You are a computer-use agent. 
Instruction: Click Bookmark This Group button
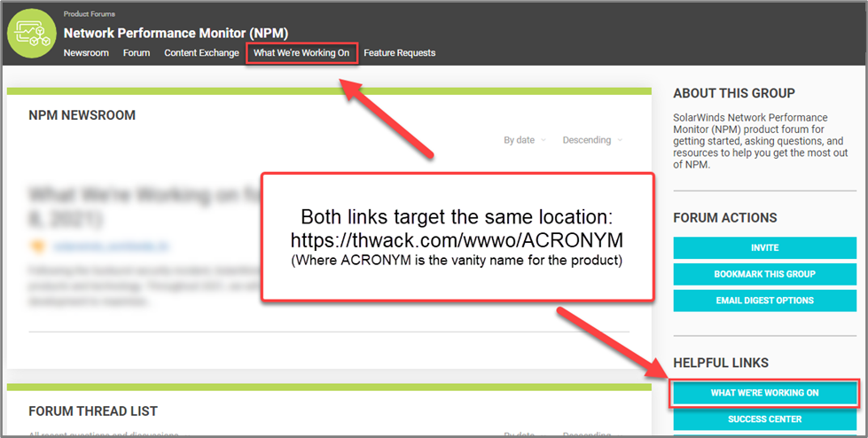(x=764, y=274)
